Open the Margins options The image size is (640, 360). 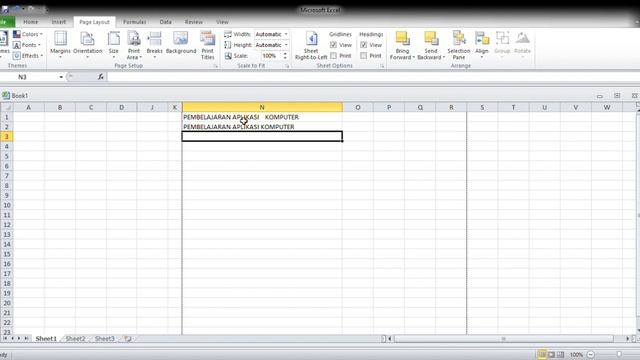60,45
